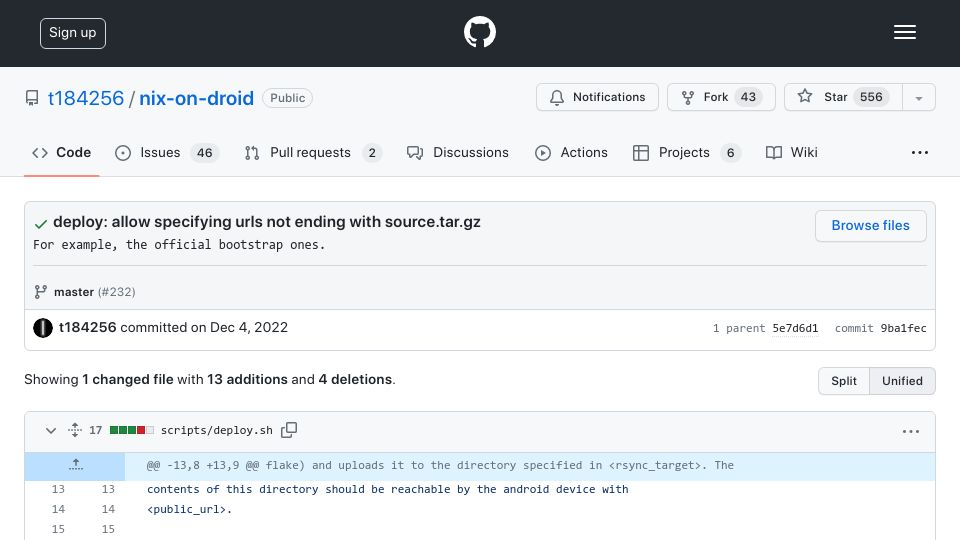This screenshot has height=540, width=960.
Task: Open the Discussions tab
Action: 457,152
